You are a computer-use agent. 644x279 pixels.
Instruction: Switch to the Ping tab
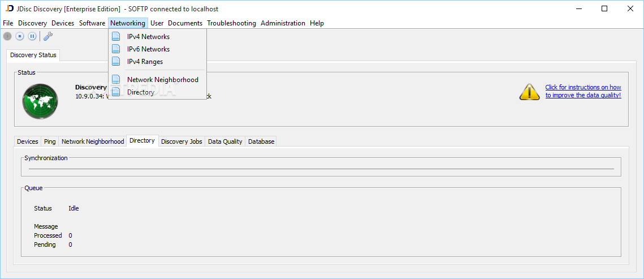(x=50, y=141)
